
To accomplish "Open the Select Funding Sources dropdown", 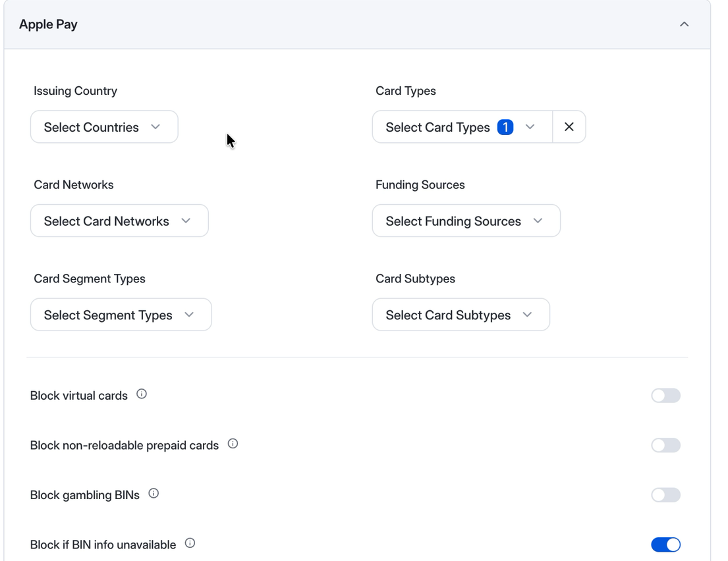I will point(466,221).
